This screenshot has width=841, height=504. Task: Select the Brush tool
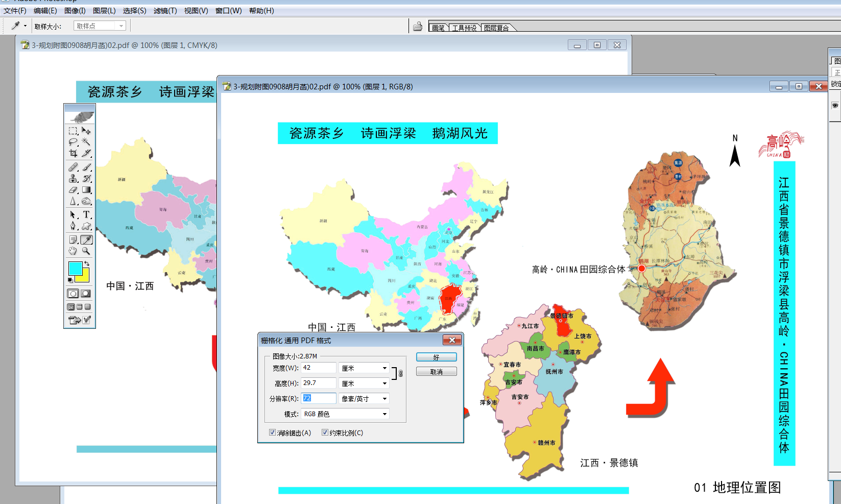(86, 167)
